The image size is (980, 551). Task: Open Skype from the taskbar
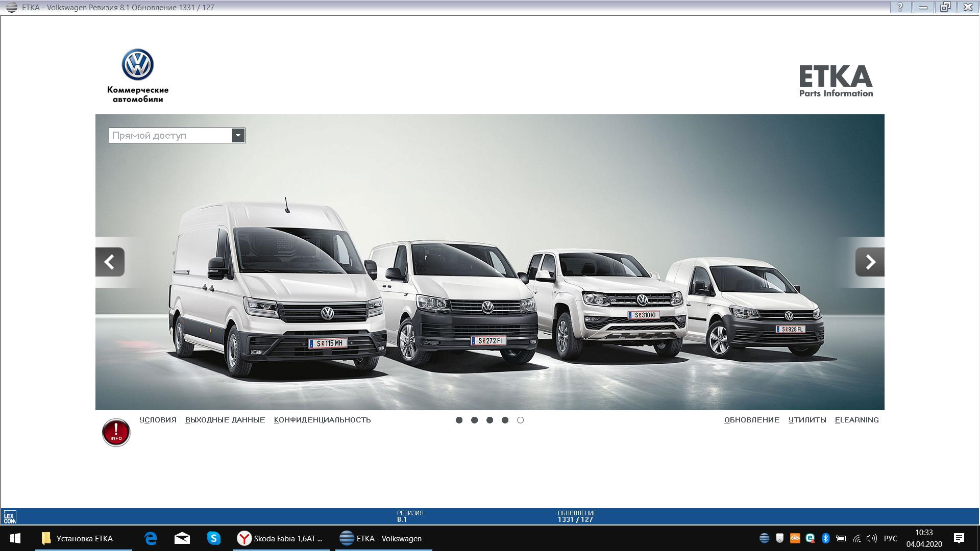tap(213, 538)
